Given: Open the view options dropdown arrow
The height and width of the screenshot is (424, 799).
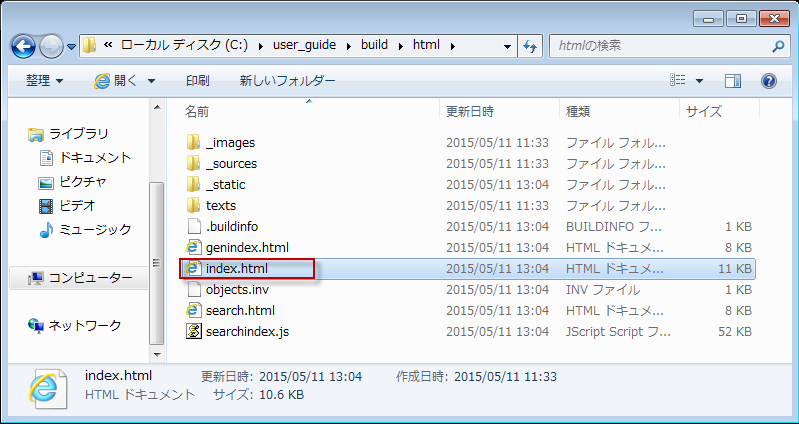Looking at the screenshot, I should coord(699,81).
